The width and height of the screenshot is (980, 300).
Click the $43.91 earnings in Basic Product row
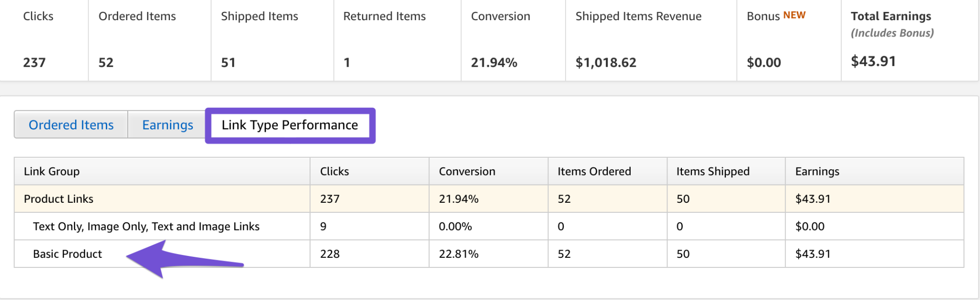tap(813, 254)
